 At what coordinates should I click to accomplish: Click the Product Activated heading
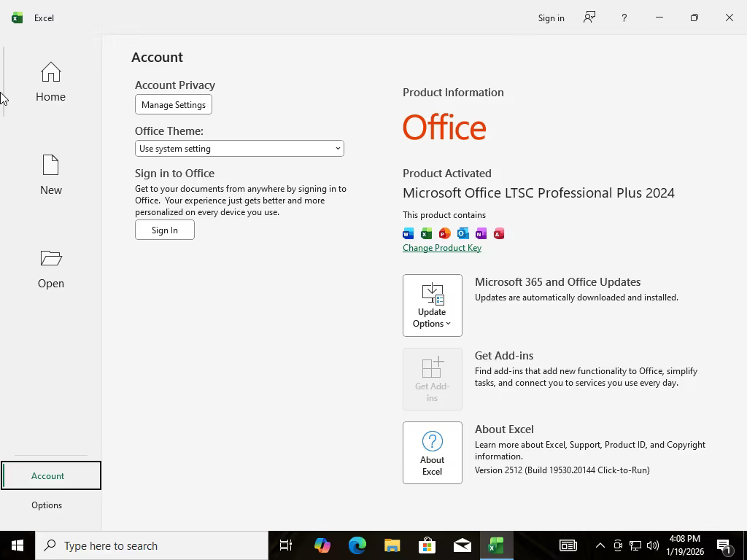[447, 174]
